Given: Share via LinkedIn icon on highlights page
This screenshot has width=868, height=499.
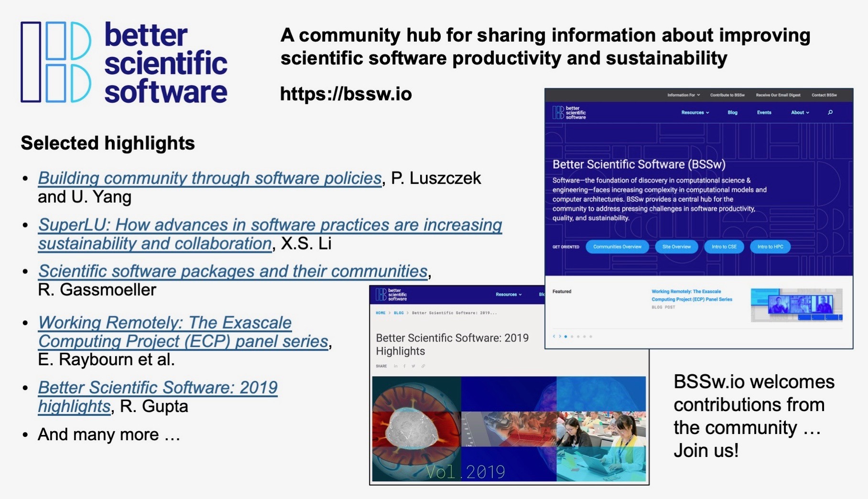Looking at the screenshot, I should click(x=396, y=366).
